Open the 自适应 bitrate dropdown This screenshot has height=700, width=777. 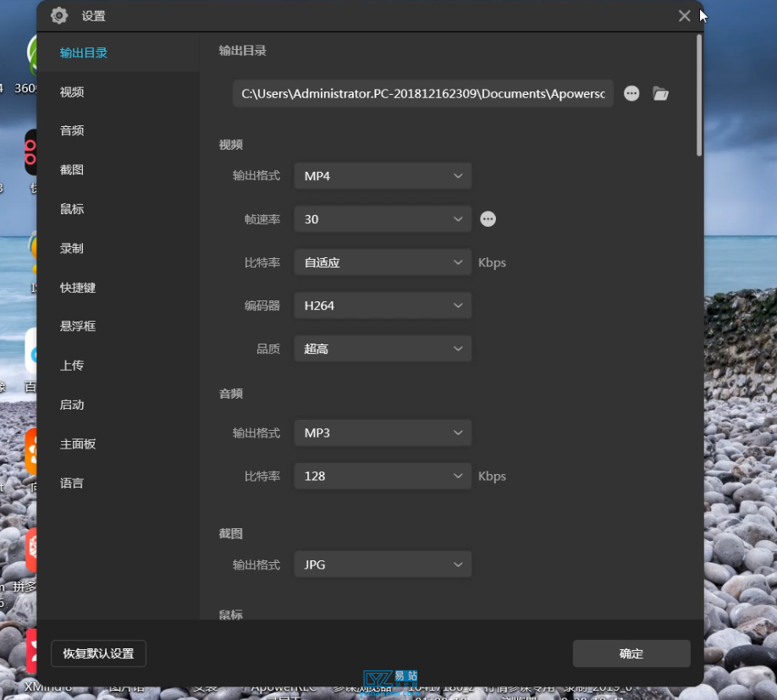point(382,262)
